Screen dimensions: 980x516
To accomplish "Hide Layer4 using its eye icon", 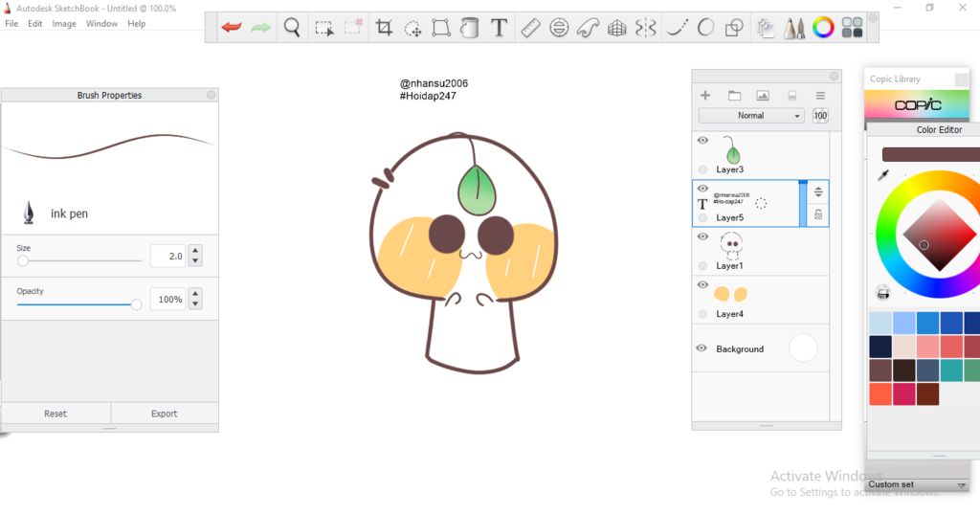I will tap(702, 284).
